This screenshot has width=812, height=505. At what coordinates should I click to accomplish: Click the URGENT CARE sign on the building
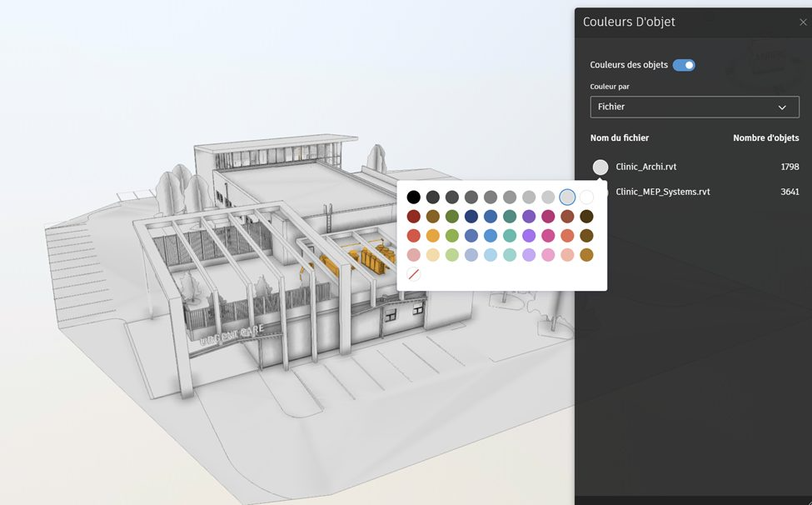tap(232, 334)
